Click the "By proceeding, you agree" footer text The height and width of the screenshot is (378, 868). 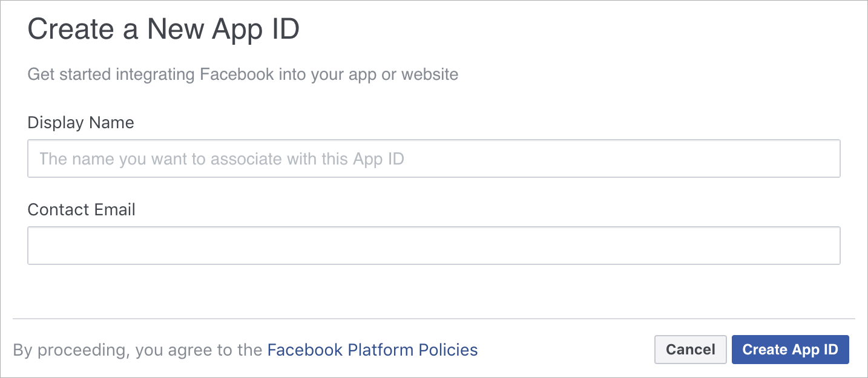pos(138,350)
